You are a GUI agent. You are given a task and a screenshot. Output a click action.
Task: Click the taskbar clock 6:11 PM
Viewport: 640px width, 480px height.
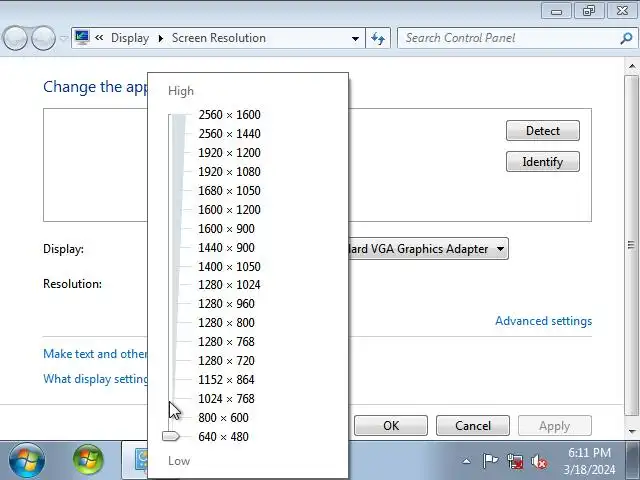point(589,453)
